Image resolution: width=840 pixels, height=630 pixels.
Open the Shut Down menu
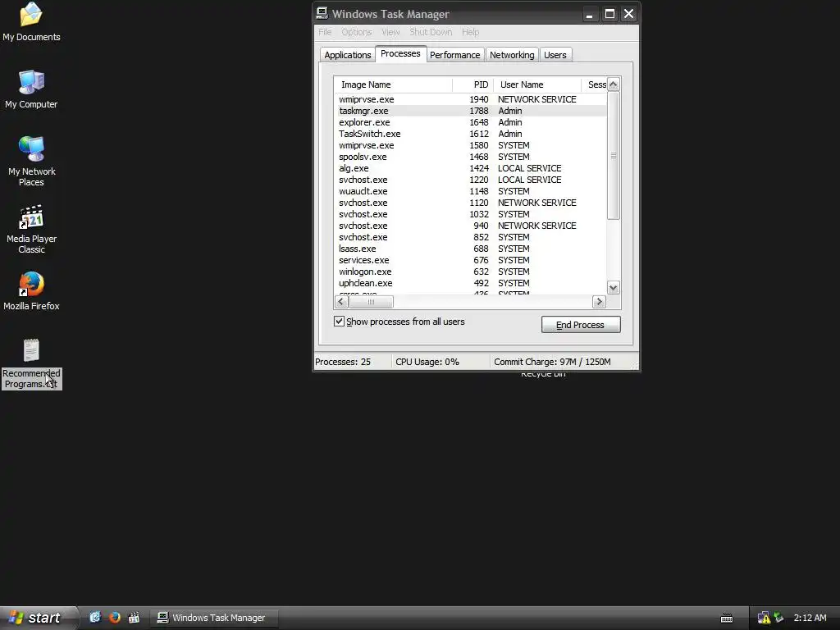pyautogui.click(x=431, y=32)
